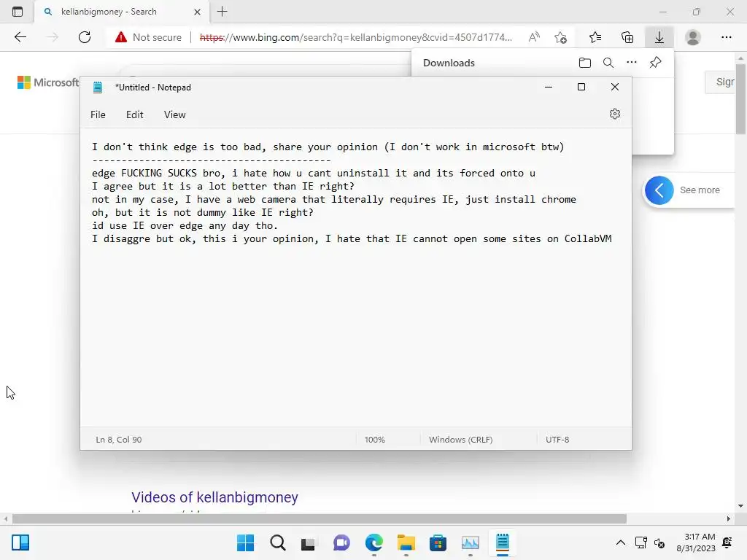This screenshot has width=747, height=560.
Task: Click the Not secure warning icon
Action: tap(121, 37)
